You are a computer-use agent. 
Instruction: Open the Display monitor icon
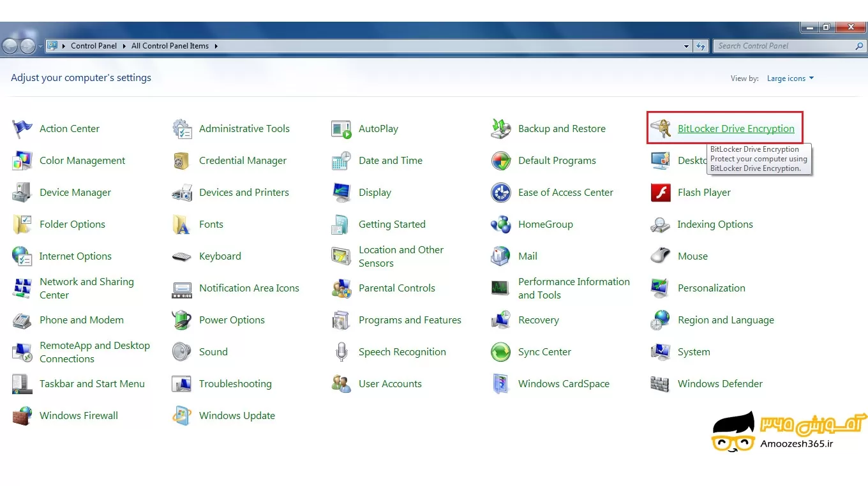click(x=341, y=193)
